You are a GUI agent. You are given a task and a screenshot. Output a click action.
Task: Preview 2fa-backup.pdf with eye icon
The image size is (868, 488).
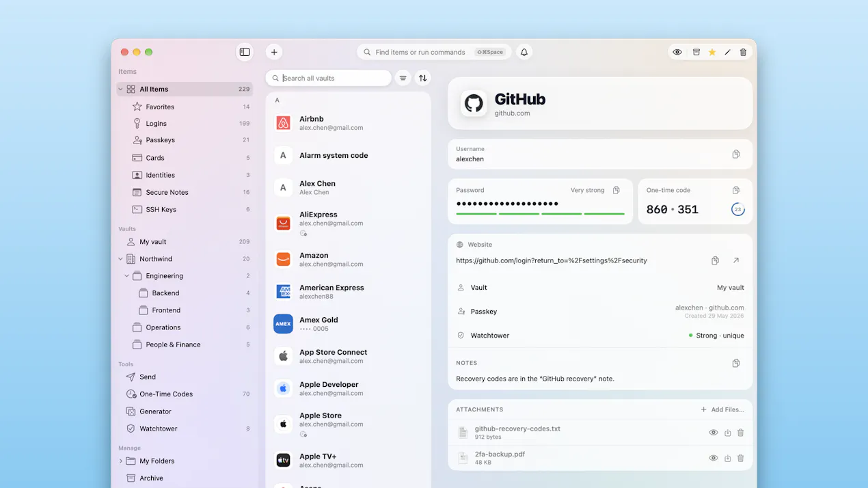pyautogui.click(x=714, y=458)
